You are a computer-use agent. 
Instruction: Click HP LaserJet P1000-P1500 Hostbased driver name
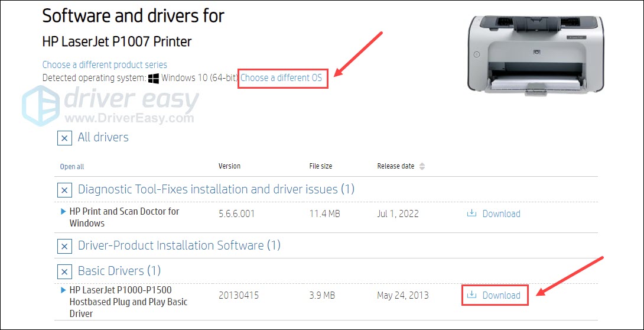[128, 302]
